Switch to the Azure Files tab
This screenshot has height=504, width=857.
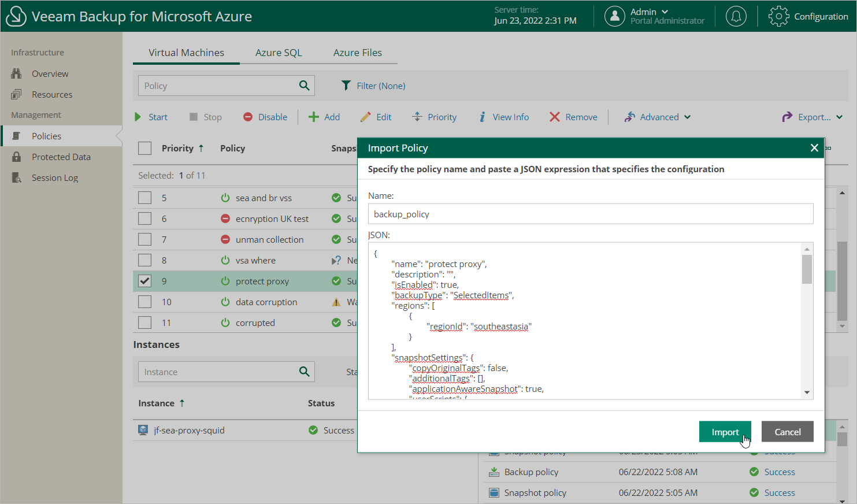(x=357, y=53)
